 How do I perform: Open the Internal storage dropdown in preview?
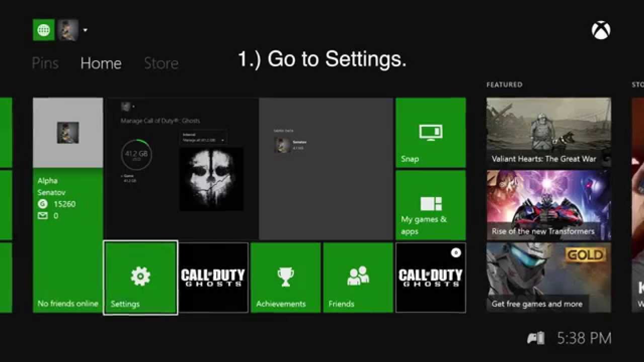pyautogui.click(x=203, y=138)
